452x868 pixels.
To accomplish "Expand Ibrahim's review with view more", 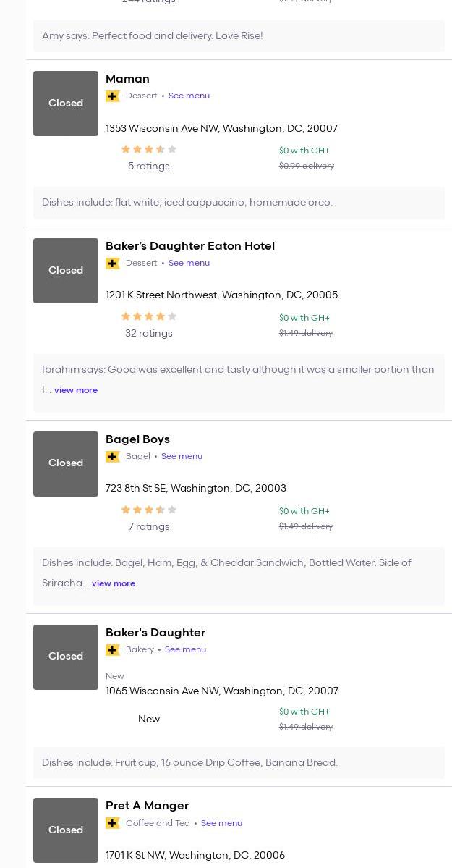I will click(x=76, y=390).
